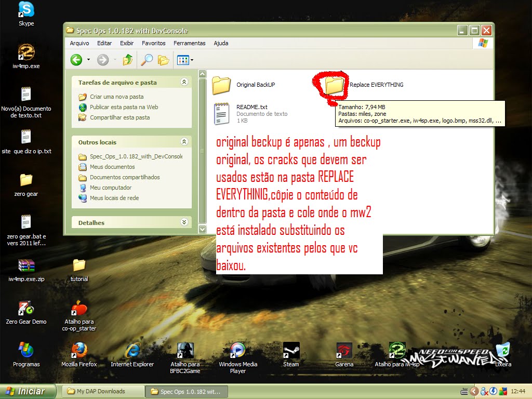Click the side pane scroll up arrow
532x399 pixels.
click(202, 74)
